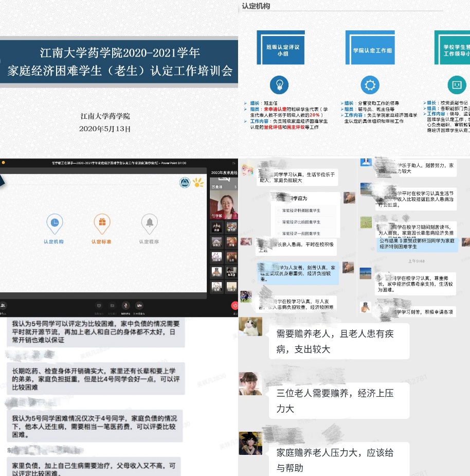Click the gray bell pin icon above 认定程序
This screenshot has height=476, width=470.
pyautogui.click(x=149, y=223)
